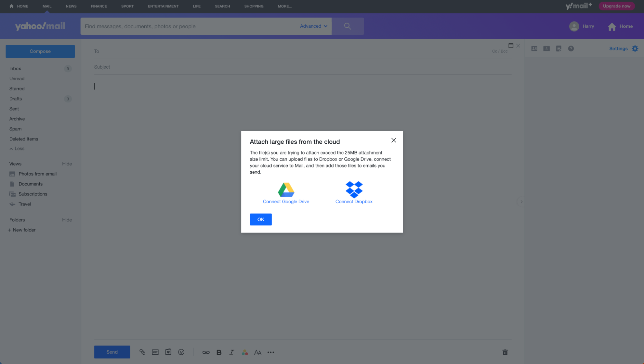Viewport: 644px width, 364px height.
Task: Hide the Views section in sidebar
Action: (x=67, y=164)
